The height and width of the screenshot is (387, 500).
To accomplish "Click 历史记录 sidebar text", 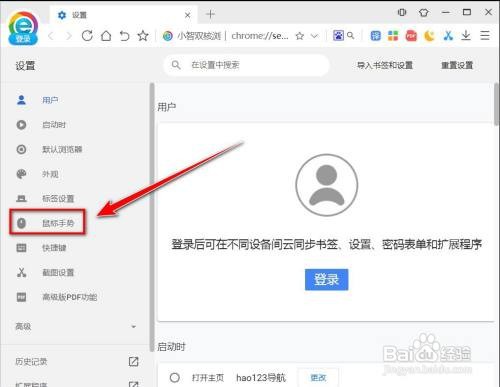I will [31, 362].
